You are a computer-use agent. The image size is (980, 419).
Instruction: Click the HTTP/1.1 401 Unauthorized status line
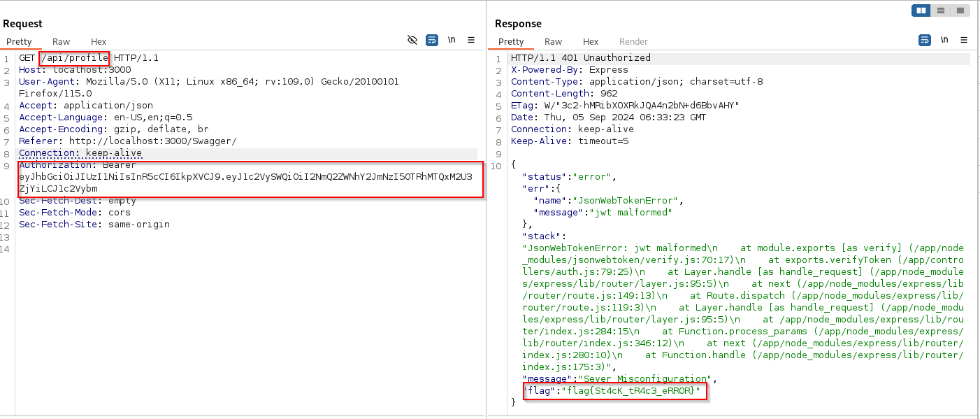point(581,58)
